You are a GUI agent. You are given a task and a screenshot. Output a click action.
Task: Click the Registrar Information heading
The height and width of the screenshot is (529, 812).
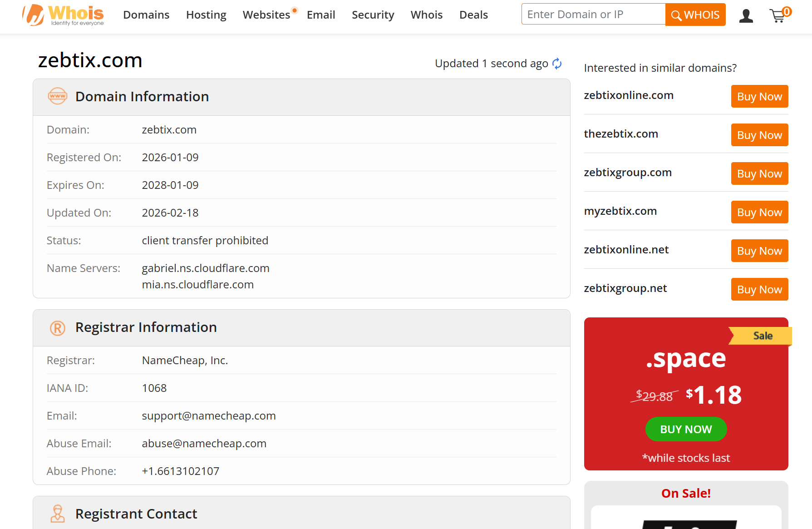coord(146,327)
